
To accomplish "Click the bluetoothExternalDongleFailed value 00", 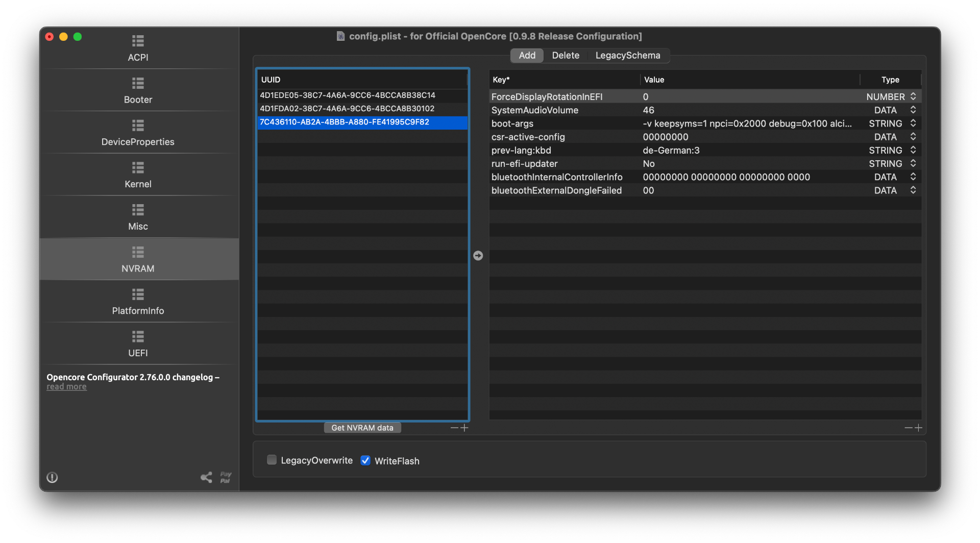I will tap(648, 190).
